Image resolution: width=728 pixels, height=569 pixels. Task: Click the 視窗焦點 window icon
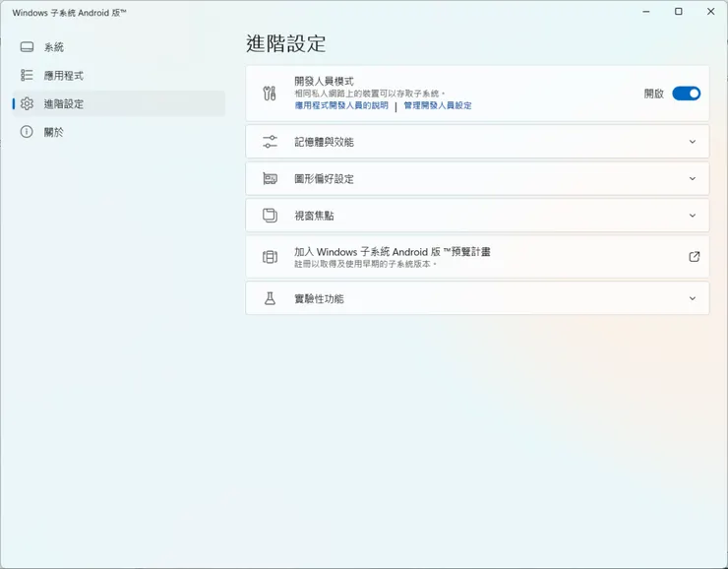click(270, 216)
